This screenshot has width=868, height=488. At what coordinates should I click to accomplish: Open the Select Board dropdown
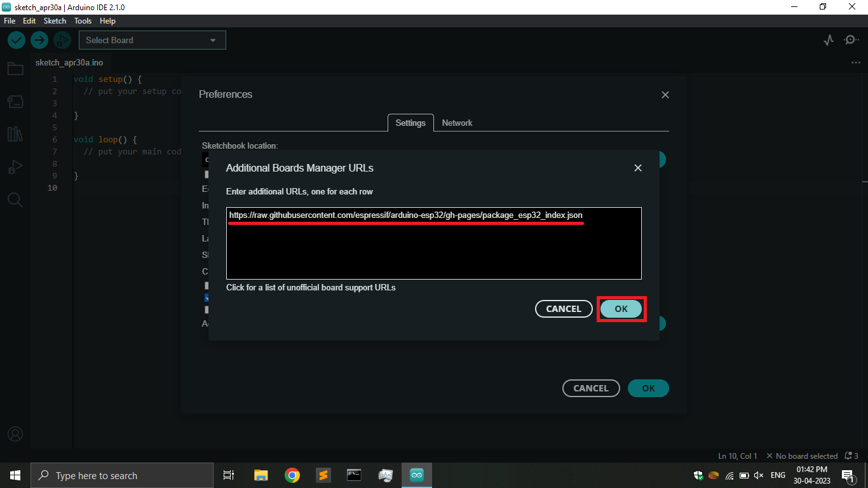[x=152, y=39]
